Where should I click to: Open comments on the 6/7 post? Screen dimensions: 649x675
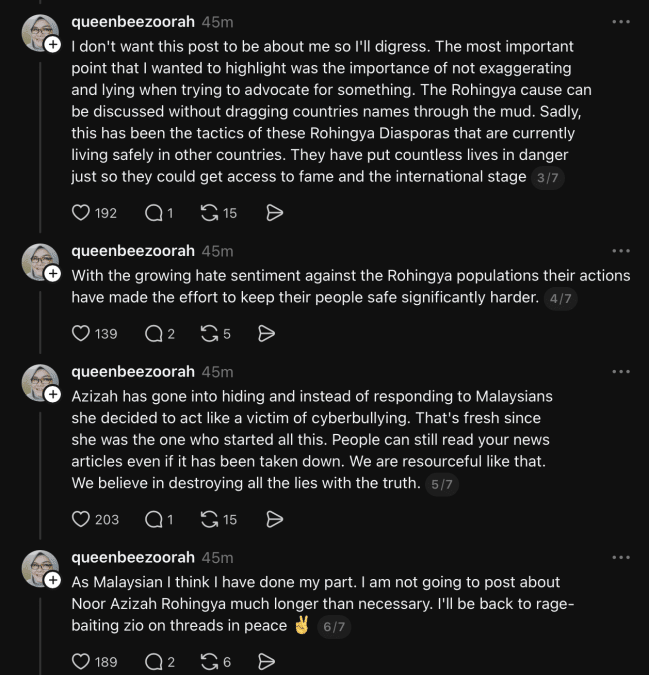point(154,662)
